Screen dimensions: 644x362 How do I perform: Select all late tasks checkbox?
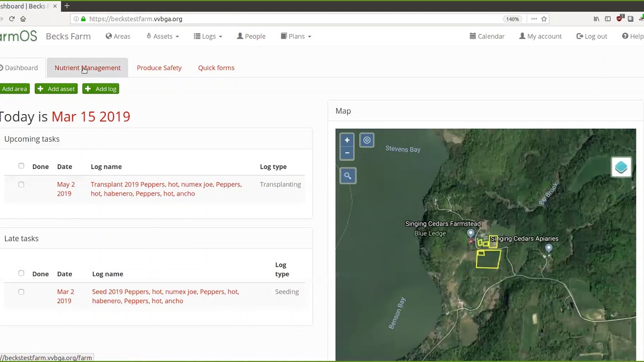[21, 274]
